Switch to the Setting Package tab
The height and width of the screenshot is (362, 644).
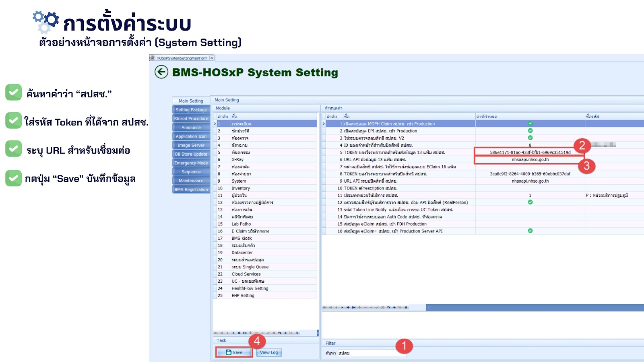click(191, 110)
